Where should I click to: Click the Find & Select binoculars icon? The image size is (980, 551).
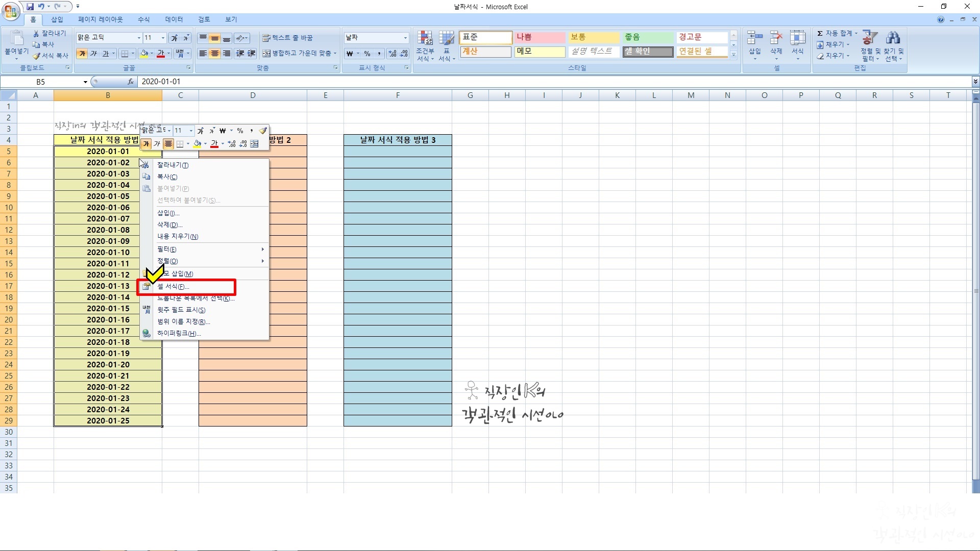click(x=893, y=38)
